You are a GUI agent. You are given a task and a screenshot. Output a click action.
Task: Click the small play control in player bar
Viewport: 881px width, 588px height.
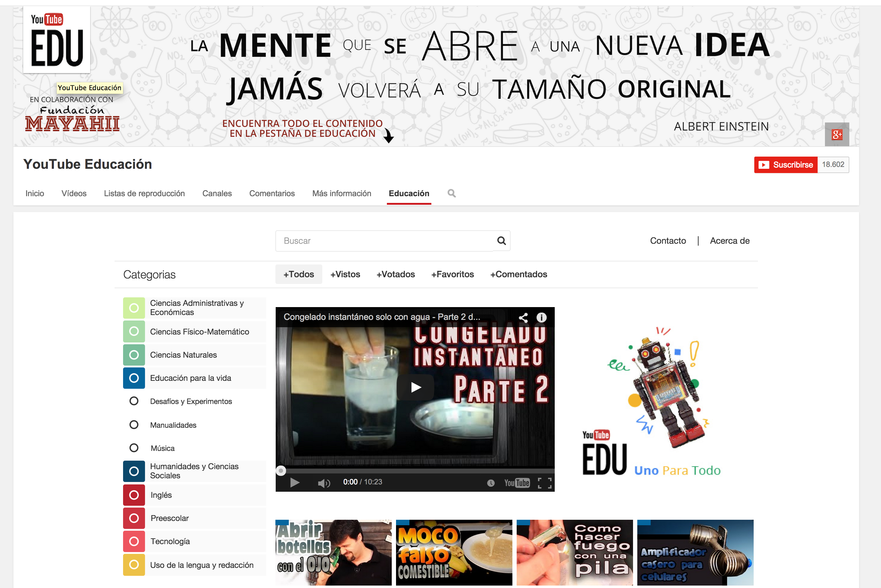(x=295, y=482)
